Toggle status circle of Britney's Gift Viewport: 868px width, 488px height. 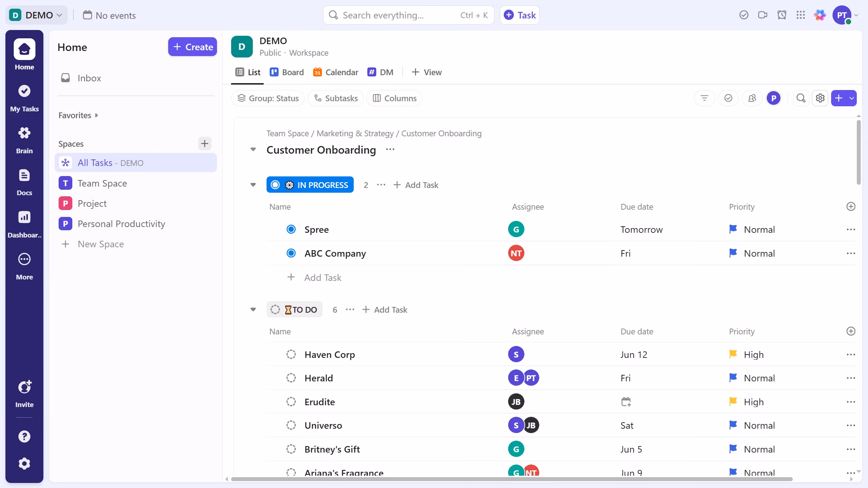(x=291, y=449)
